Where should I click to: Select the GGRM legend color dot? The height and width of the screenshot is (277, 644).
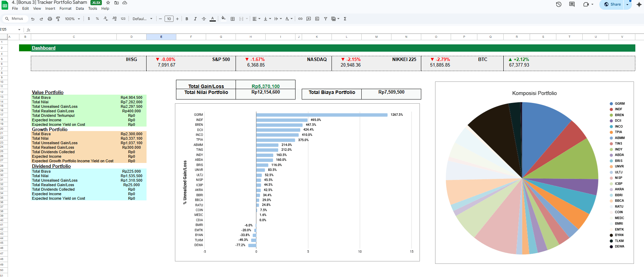611,104
